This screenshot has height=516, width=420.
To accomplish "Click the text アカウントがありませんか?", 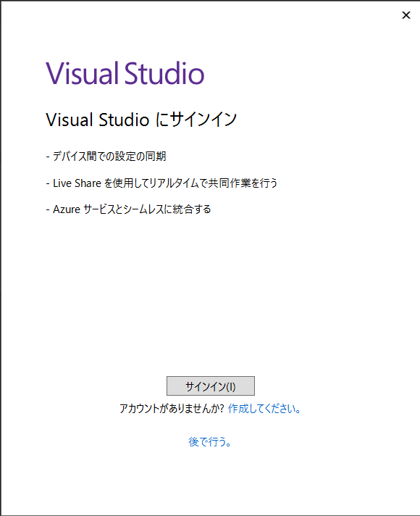I will [172, 409].
